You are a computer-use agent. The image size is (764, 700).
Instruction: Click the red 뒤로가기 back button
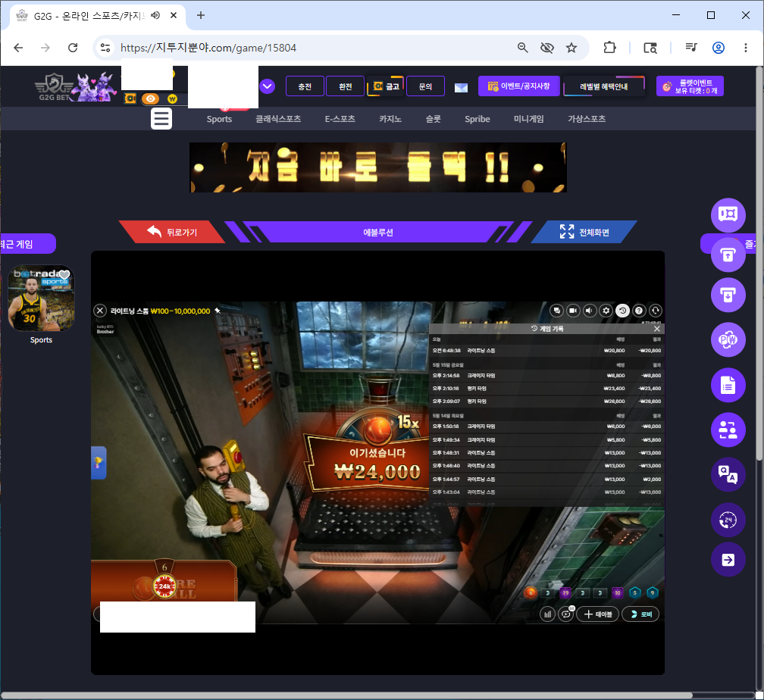(172, 232)
